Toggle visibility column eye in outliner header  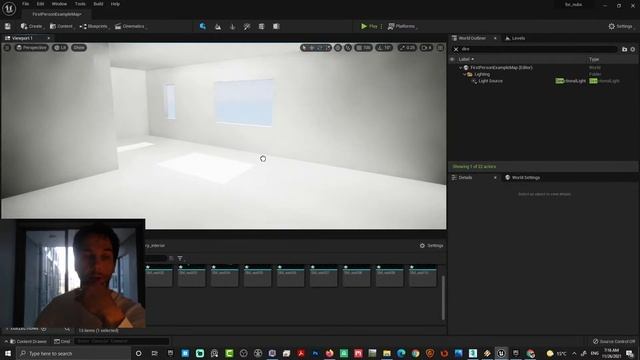coord(452,59)
